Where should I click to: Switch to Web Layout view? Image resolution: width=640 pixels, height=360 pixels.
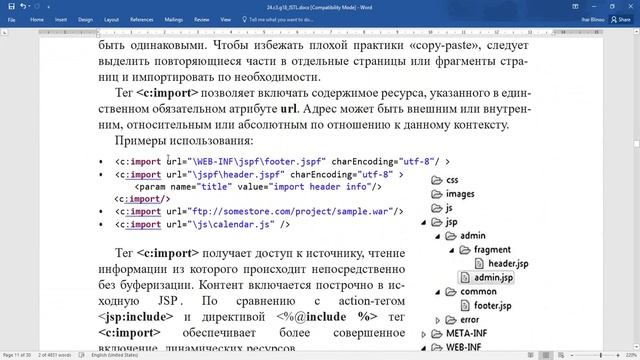pos(561,356)
